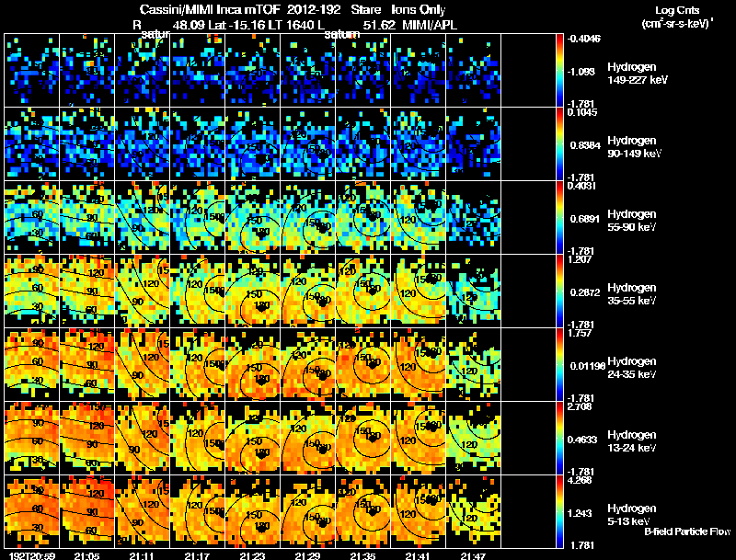
Task: Click the 'Hydrogen 5-13 keV' row label
Action: (x=632, y=515)
